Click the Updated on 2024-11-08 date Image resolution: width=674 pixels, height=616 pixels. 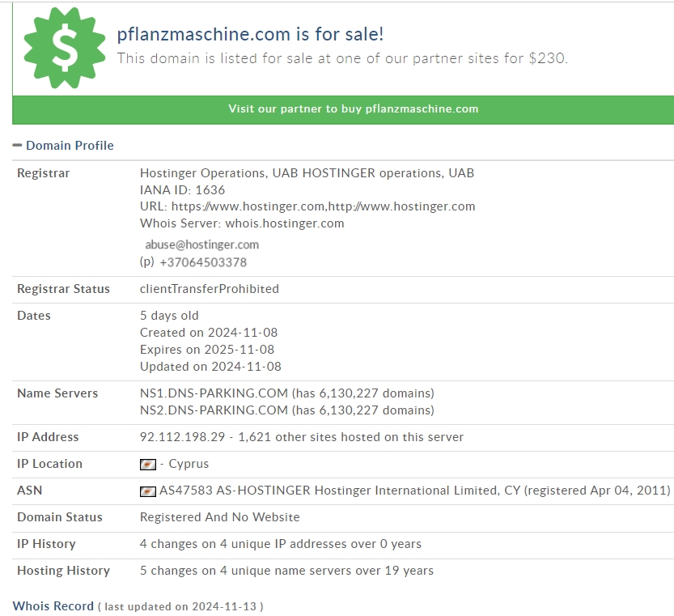point(210,367)
